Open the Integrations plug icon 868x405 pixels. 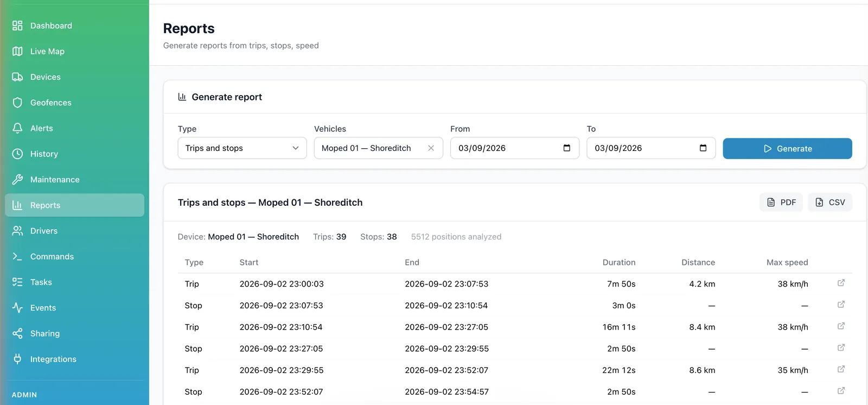pos(17,359)
